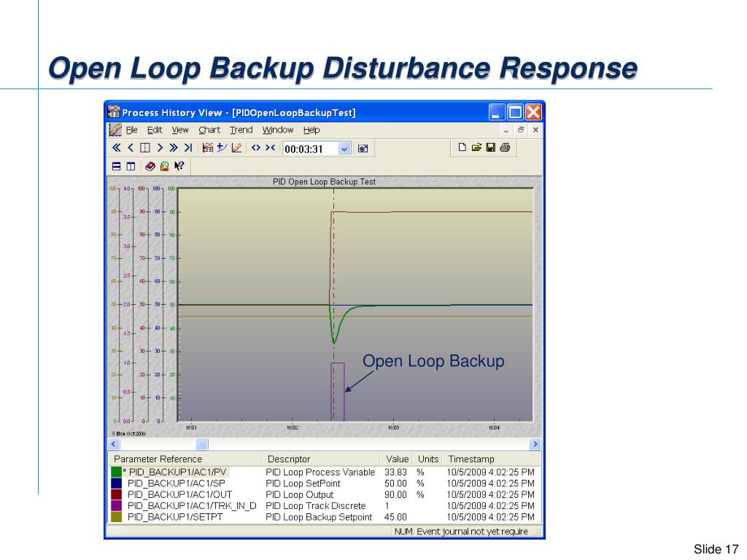Click the dark red OUT color swatch
Screen dimensions: 747x560
117,494
